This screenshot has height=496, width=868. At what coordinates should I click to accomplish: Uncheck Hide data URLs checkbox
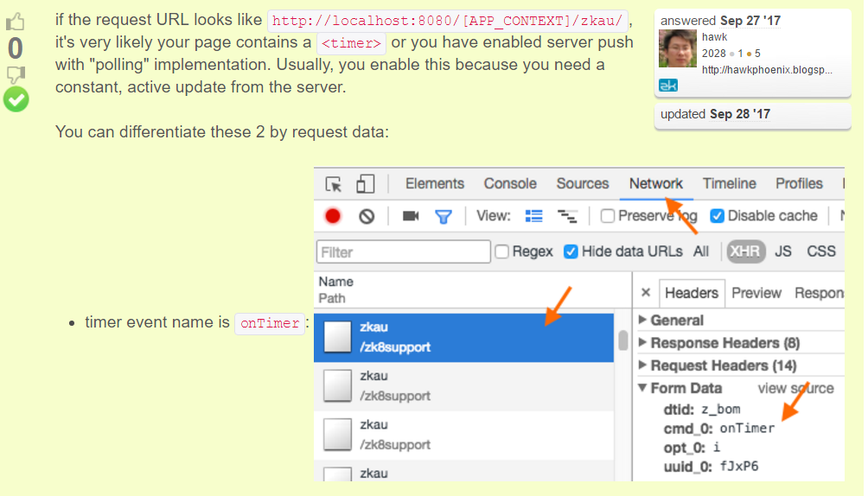pyautogui.click(x=571, y=251)
